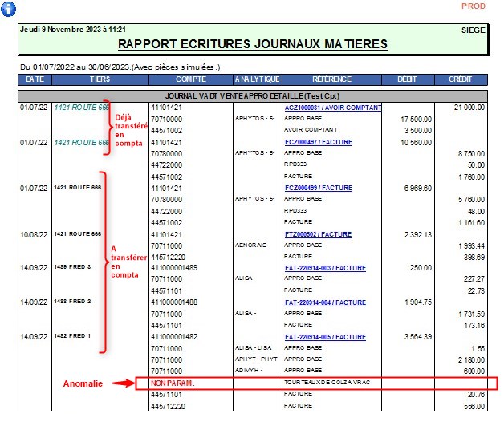Open FAT-220914-005 / FACTURE invoice
This screenshot has width=504, height=422.
pos(325,337)
